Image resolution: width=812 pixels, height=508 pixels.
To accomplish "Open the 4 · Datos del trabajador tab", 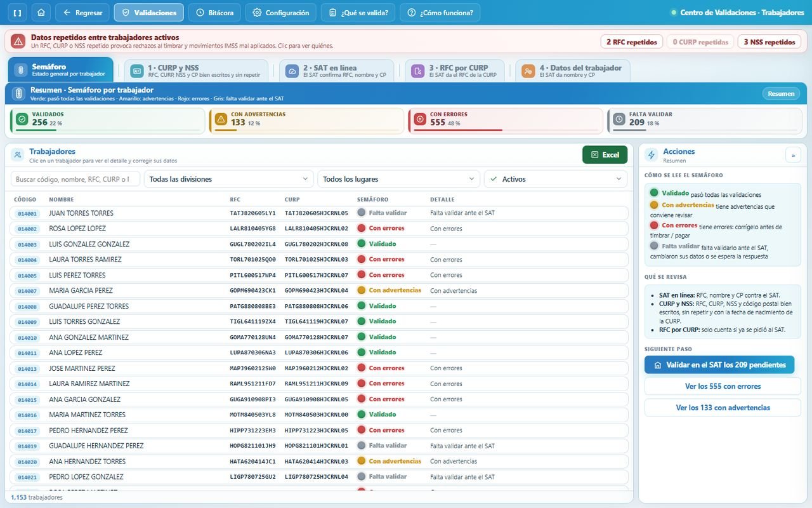I will (x=573, y=70).
